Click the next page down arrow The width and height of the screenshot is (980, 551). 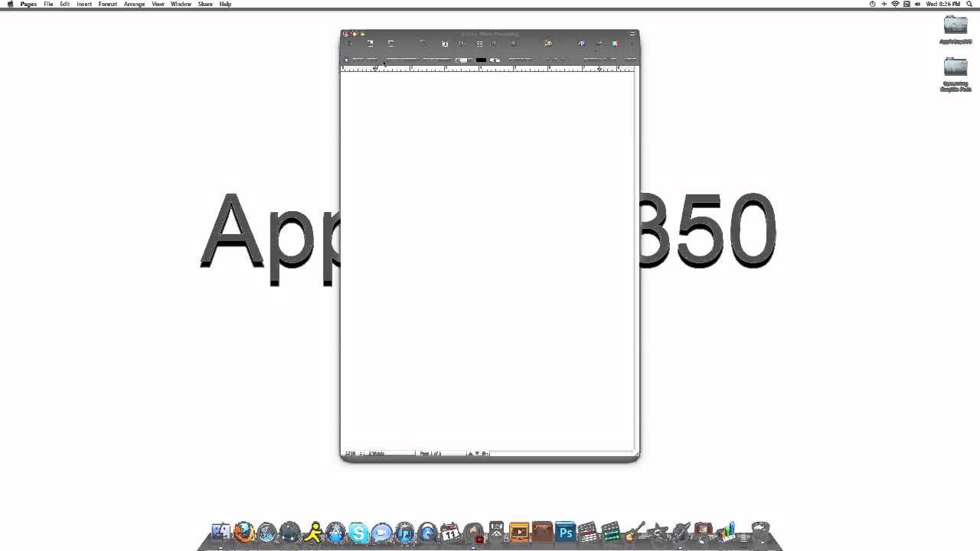click(x=477, y=453)
